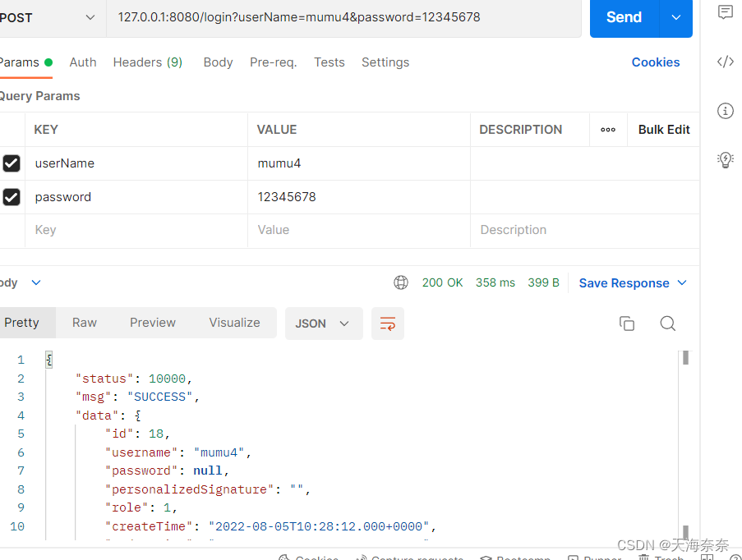Search within the response body
Viewport: 742px width, 560px height.
667,324
